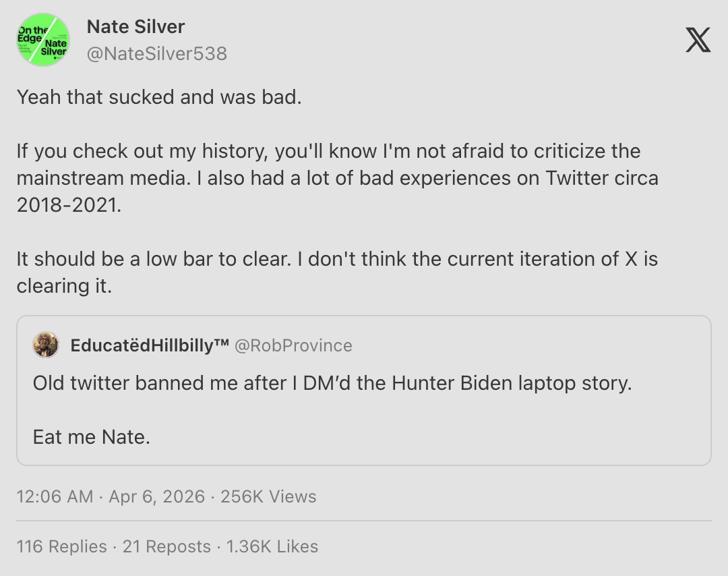Show the 116 Replies
The width and height of the screenshot is (728, 576).
click(62, 546)
